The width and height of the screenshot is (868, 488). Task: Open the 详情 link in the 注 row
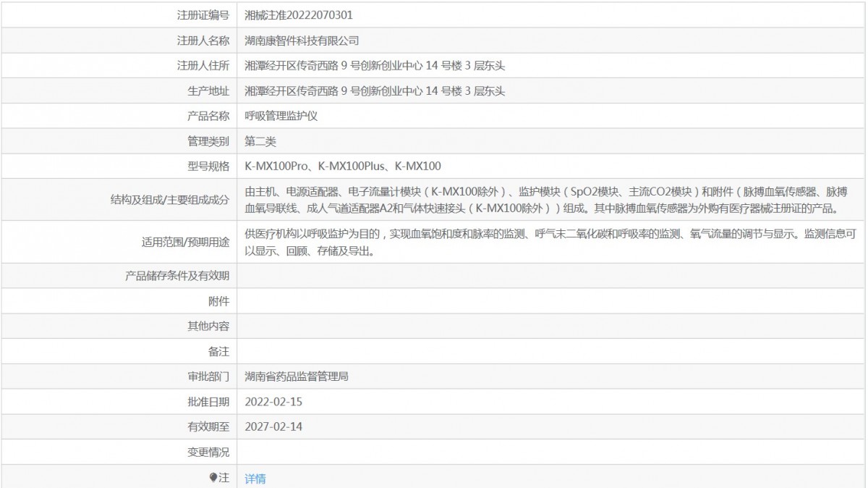click(x=255, y=478)
